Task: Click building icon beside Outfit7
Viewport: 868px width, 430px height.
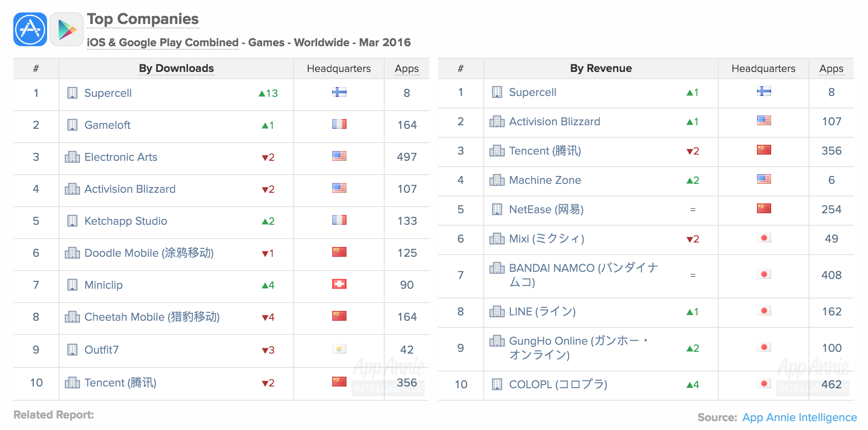Action: click(x=72, y=350)
